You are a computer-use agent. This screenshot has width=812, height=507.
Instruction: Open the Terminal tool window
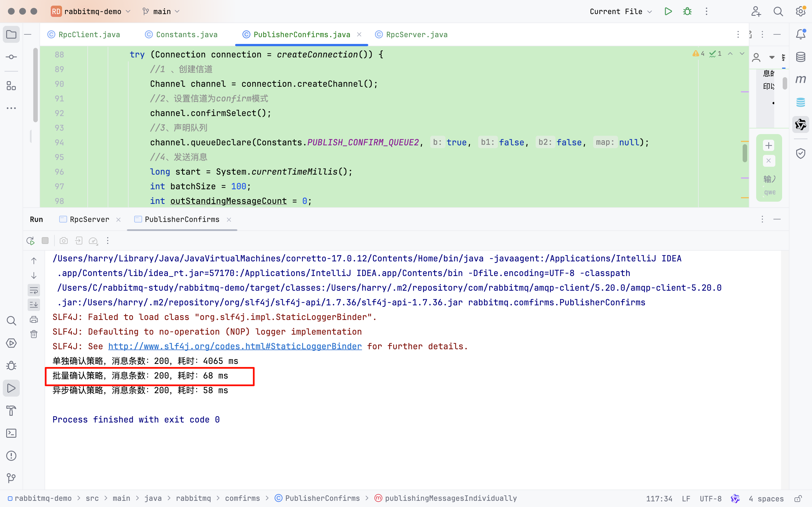11,433
